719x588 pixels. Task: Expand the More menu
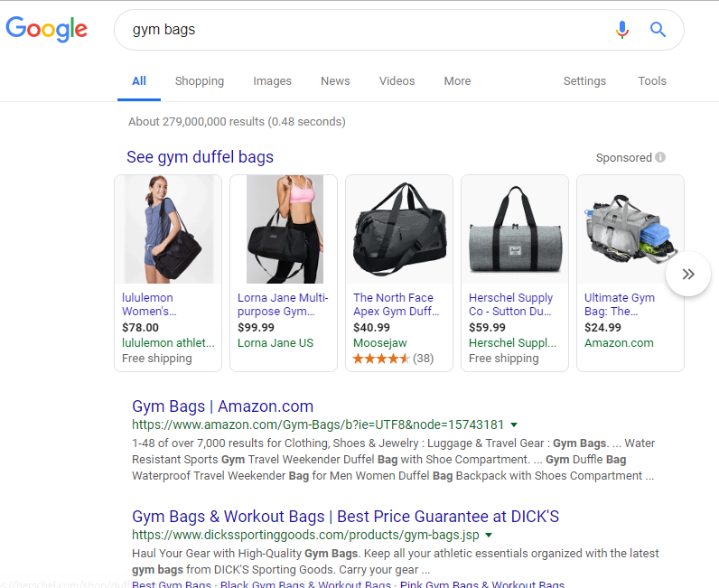tap(457, 81)
